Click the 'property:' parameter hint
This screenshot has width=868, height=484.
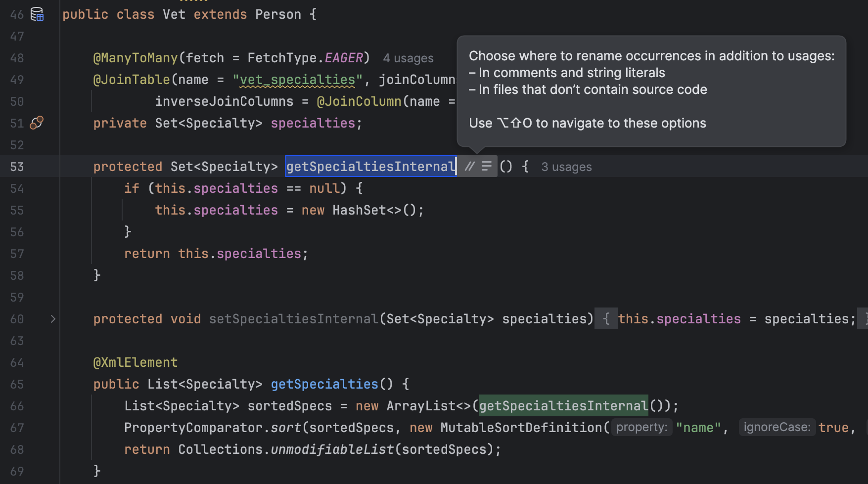click(x=641, y=427)
